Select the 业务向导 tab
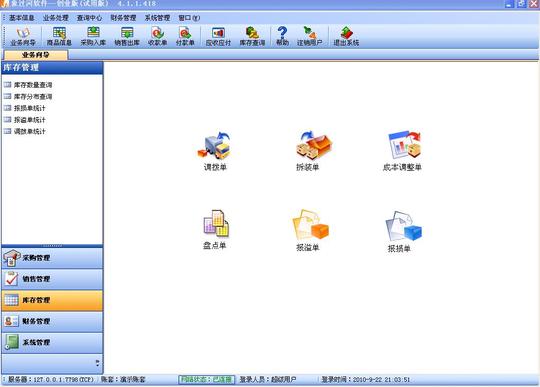540x387 pixels. pyautogui.click(x=35, y=55)
